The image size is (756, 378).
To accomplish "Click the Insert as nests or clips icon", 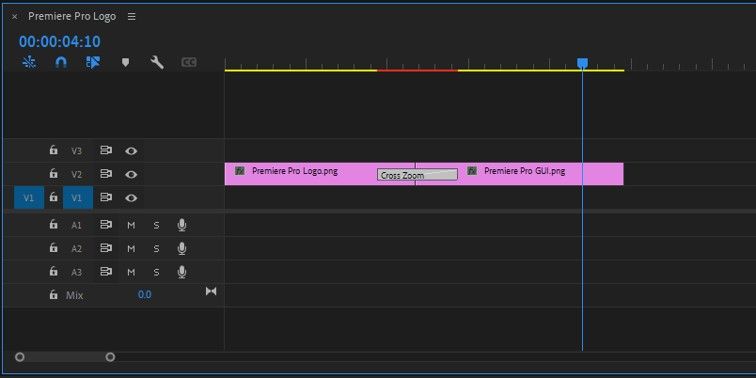I will 29,62.
